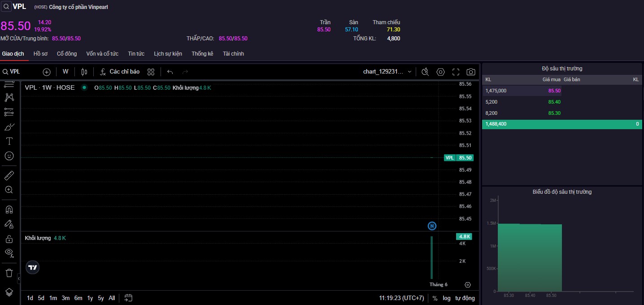644x305 pixels.
Task: Toggle hide all drawings eye icon
Action: click(9, 253)
